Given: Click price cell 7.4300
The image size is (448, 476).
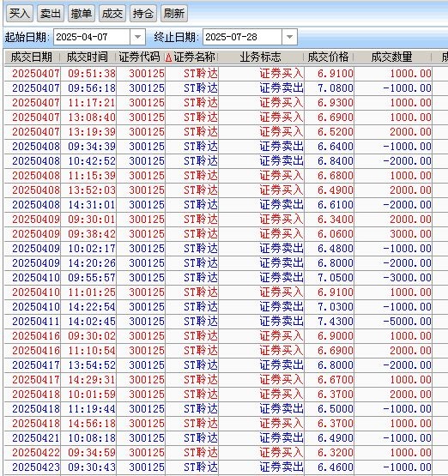Looking at the screenshot, I should (336, 321).
